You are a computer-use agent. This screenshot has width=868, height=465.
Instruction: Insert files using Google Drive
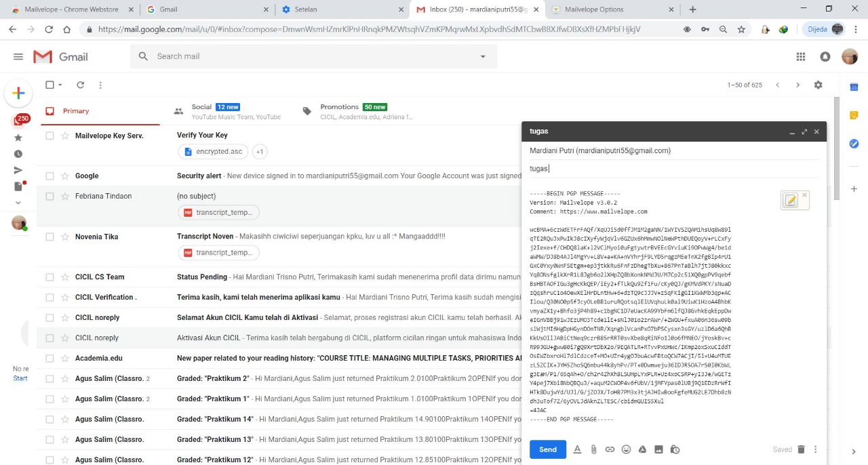[642, 449]
